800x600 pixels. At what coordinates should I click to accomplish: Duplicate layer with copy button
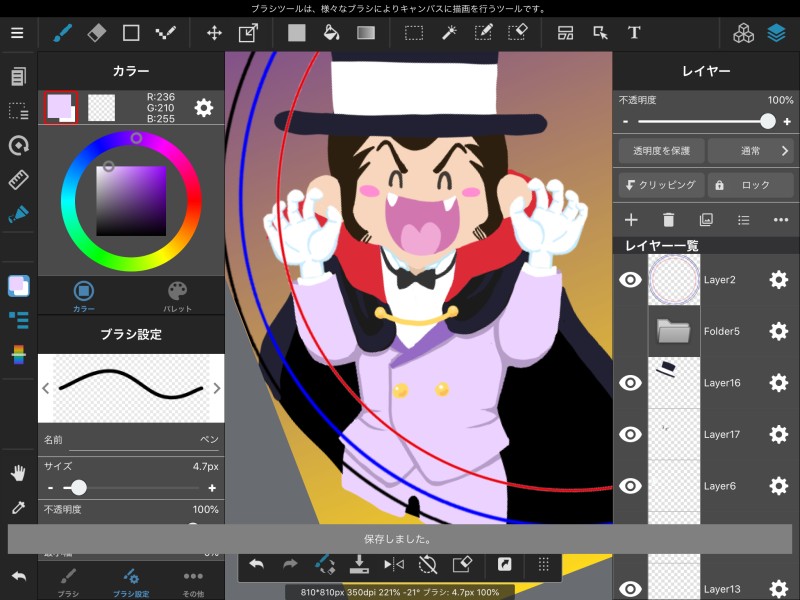tap(706, 220)
